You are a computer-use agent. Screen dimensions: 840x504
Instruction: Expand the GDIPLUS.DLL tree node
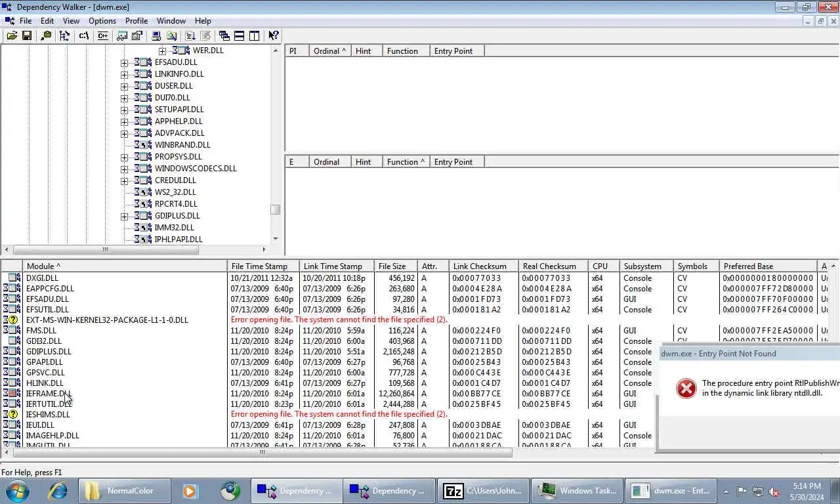(x=124, y=216)
